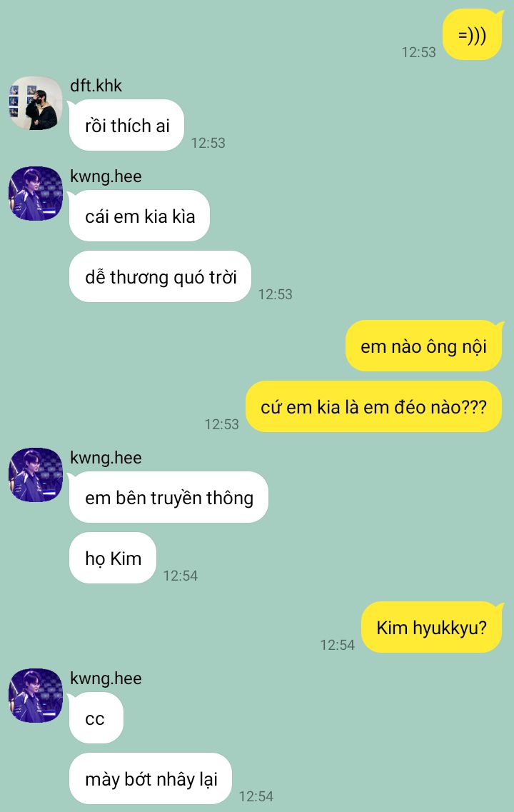514x812 pixels.
Task: Select 'dễ thương quó trời' message bubble
Action: tap(161, 276)
